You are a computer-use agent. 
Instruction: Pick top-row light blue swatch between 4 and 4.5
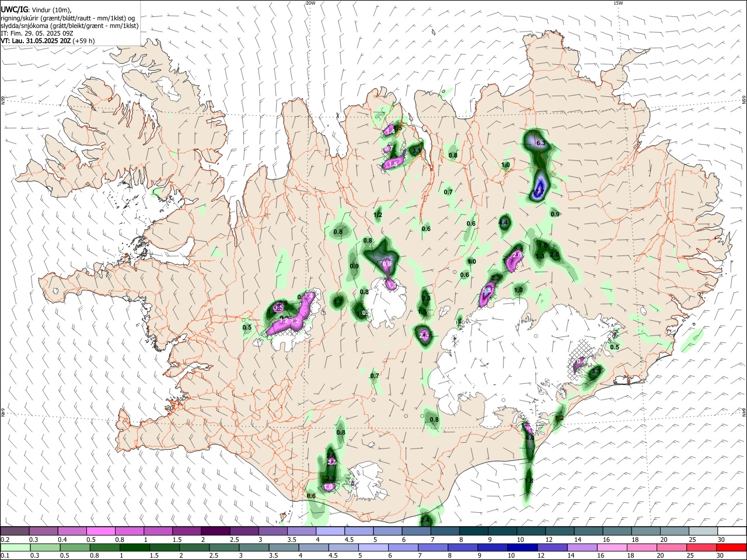pos(330,531)
